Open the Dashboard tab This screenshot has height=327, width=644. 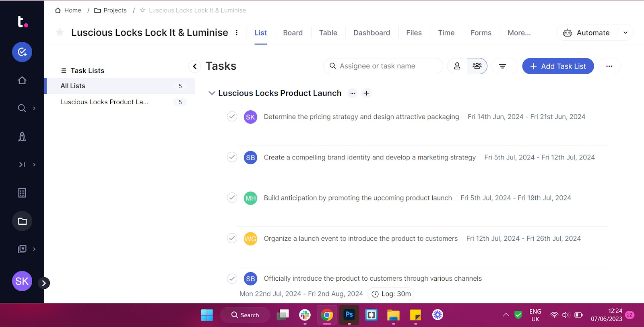pos(372,33)
